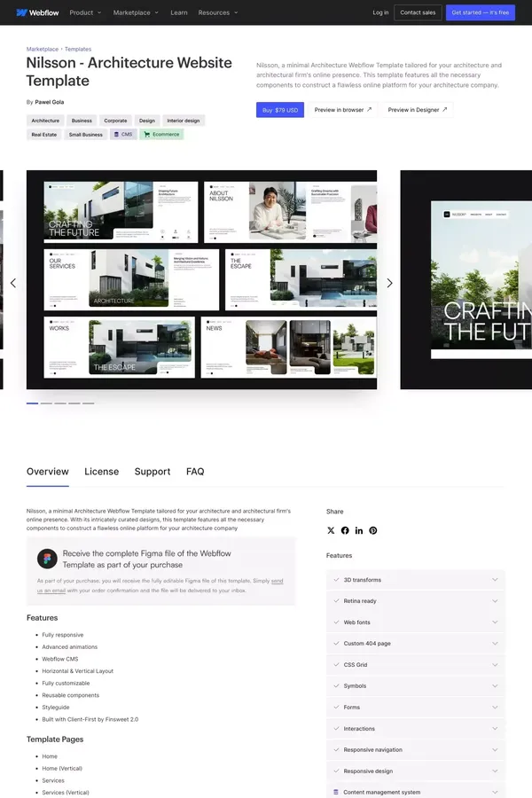The width and height of the screenshot is (532, 798).
Task: Go to previous carousel slide arrow
Action: point(13,283)
